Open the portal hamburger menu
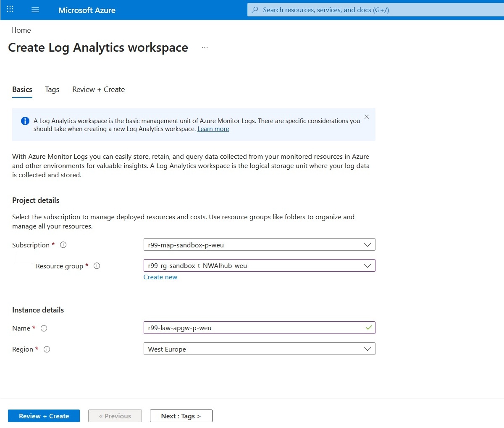Viewport: 504px width, 428px height. pyautogui.click(x=35, y=10)
